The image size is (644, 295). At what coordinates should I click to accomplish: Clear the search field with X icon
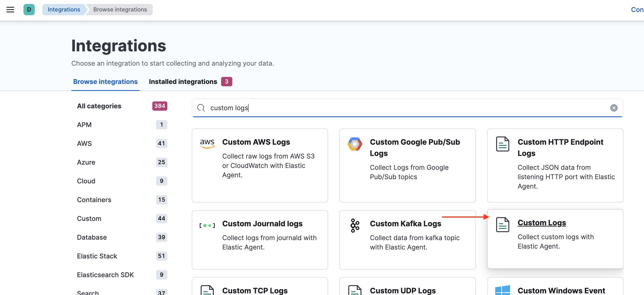(613, 108)
